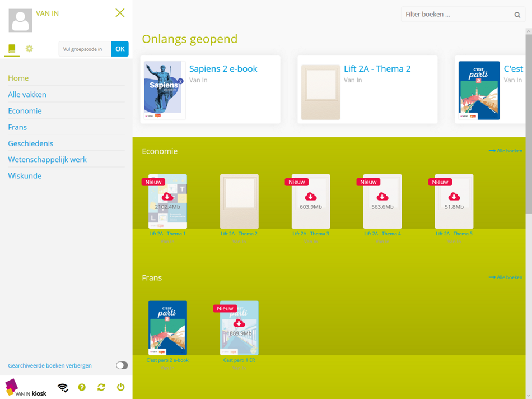
Task: Select Frans in the sidebar
Action: (x=17, y=127)
